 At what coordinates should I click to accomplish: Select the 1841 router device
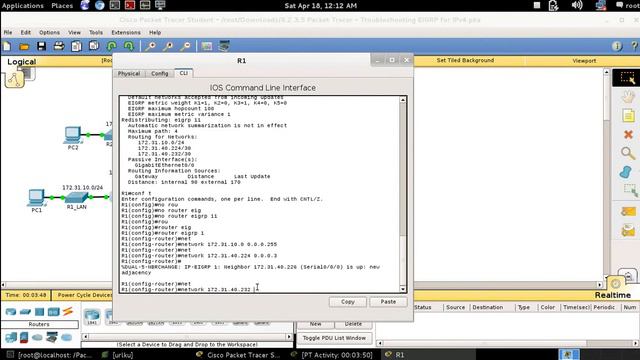(92, 316)
